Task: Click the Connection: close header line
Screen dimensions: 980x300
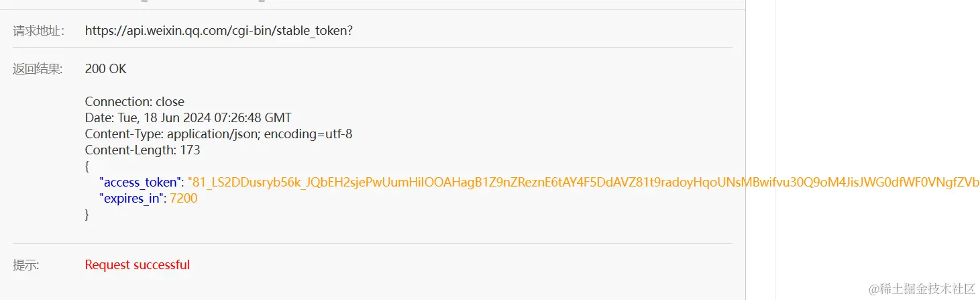Action: coord(134,102)
